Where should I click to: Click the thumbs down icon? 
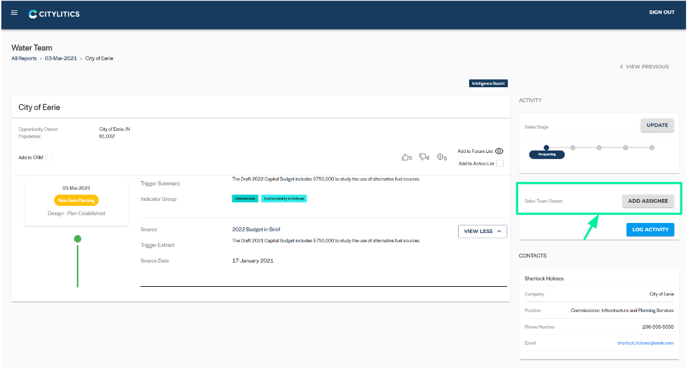pos(423,157)
